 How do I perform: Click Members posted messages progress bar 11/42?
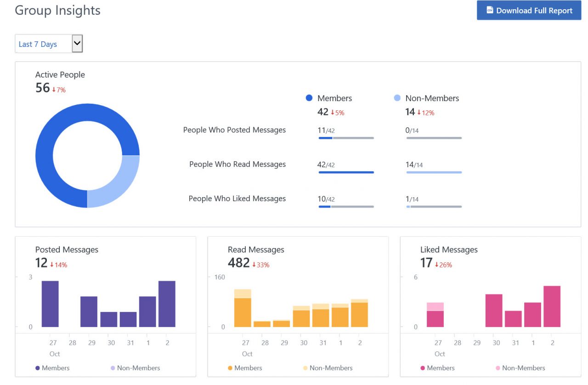(346, 138)
